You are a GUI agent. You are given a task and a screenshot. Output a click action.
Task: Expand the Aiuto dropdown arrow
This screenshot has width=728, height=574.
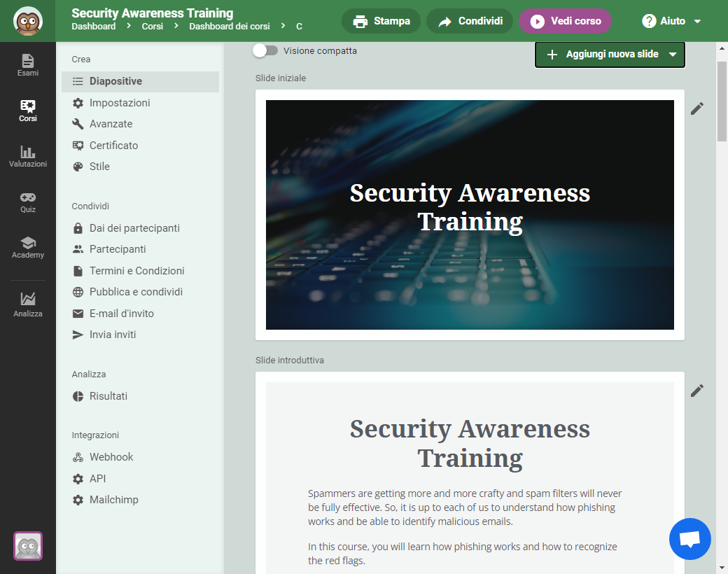coord(697,22)
